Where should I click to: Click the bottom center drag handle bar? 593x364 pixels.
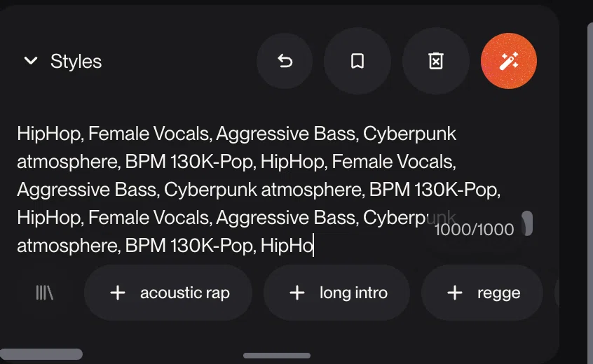click(277, 356)
